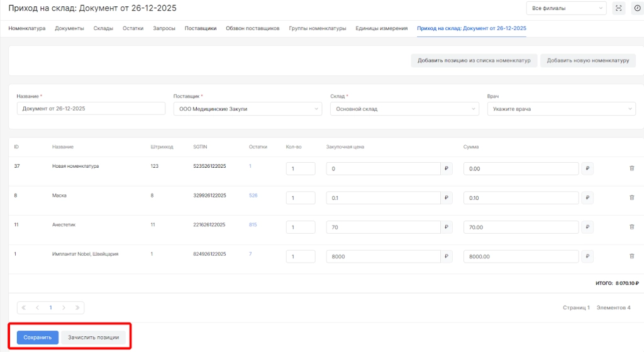Choose a doctor in Врач dropdown
The height and width of the screenshot is (352, 644).
coord(561,109)
